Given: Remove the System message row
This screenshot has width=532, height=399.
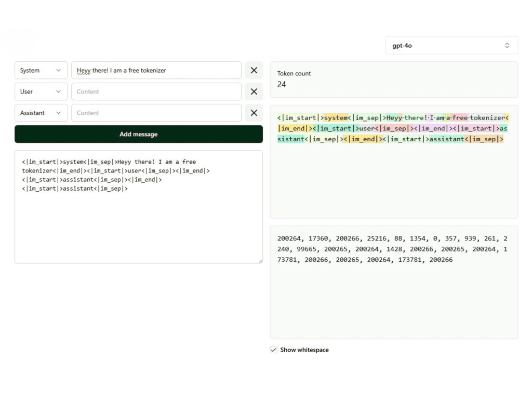Looking at the screenshot, I should [x=254, y=71].
